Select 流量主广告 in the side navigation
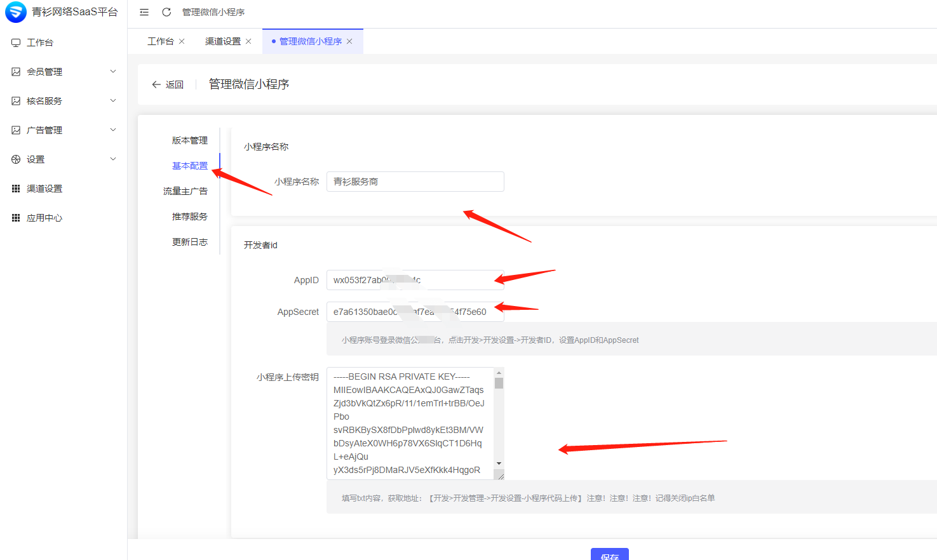Screen dimensions: 937x560 [x=185, y=191]
